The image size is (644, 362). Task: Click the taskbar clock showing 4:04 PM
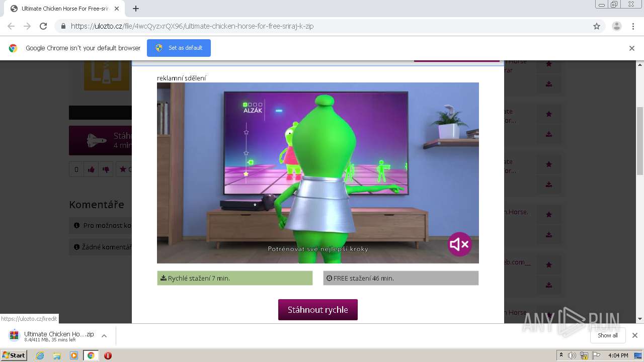tap(618, 355)
